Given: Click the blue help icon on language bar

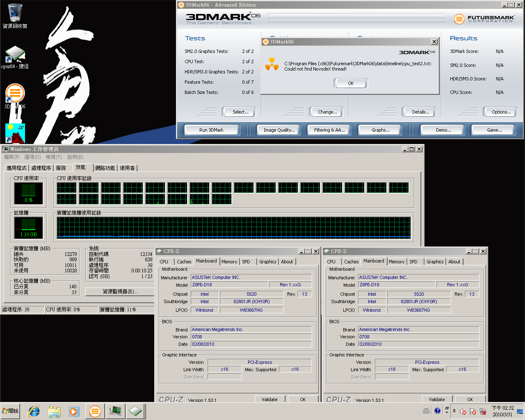Looking at the screenshot, I should (437, 410).
